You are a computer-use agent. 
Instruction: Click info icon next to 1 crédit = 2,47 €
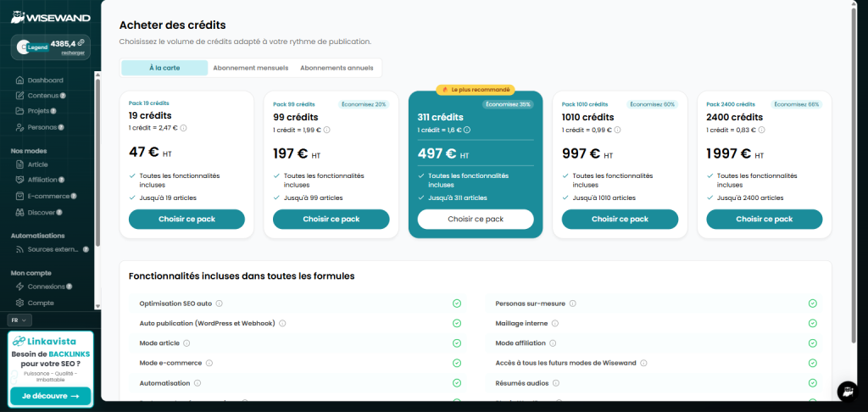click(x=184, y=128)
